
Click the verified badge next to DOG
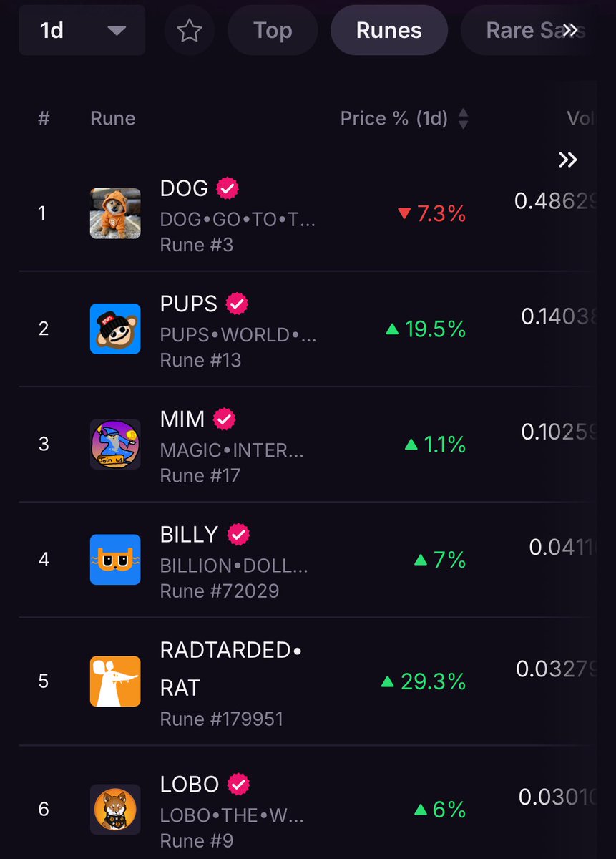pyautogui.click(x=228, y=188)
